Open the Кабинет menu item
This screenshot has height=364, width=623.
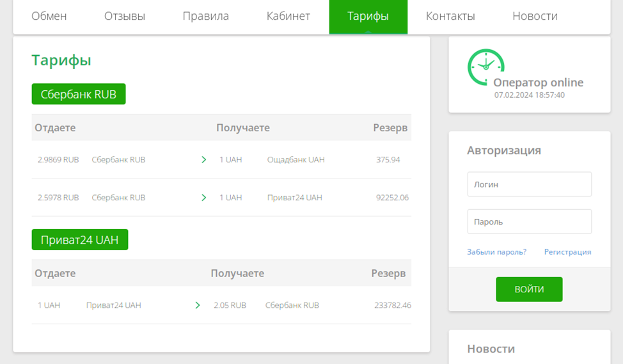288,16
